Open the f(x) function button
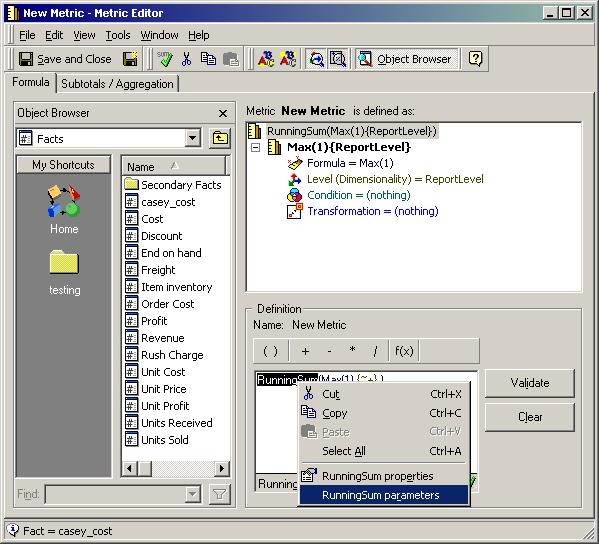599x544 pixels. pyautogui.click(x=404, y=351)
